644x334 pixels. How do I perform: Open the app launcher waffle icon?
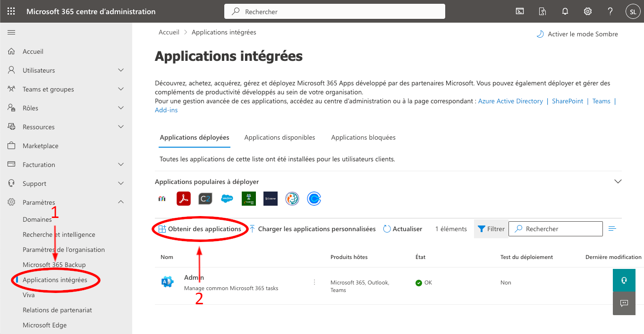coord(11,11)
